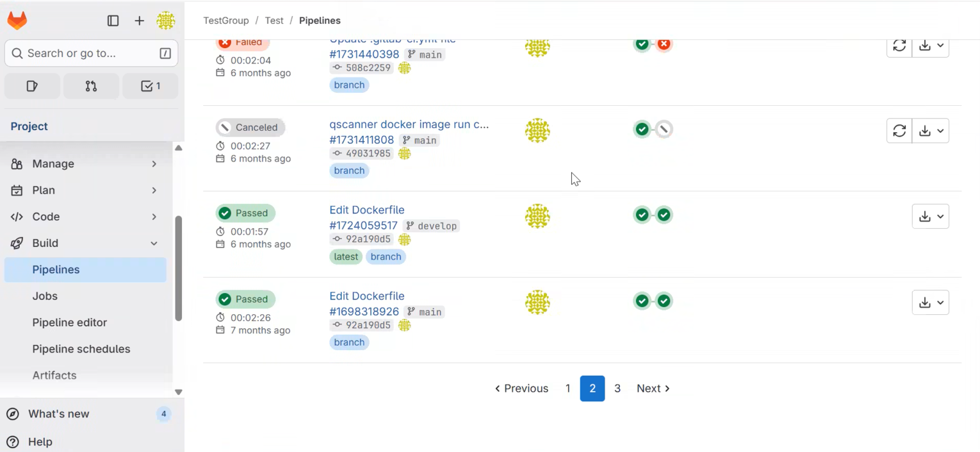Open merge requests icon button

point(91,86)
